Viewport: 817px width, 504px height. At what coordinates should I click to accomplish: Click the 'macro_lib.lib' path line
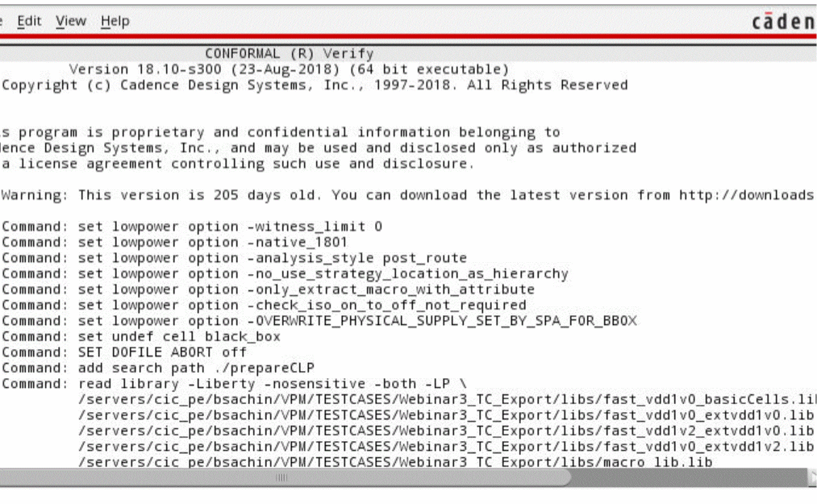[395, 462]
